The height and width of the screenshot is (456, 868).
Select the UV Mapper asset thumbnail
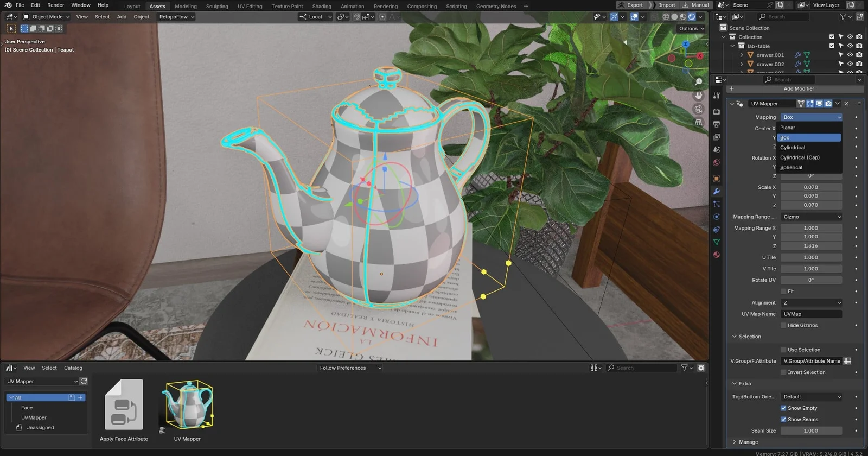(x=187, y=404)
